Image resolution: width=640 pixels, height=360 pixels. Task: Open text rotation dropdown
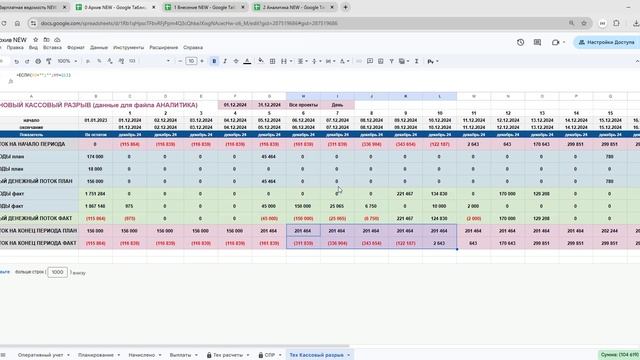coord(344,61)
